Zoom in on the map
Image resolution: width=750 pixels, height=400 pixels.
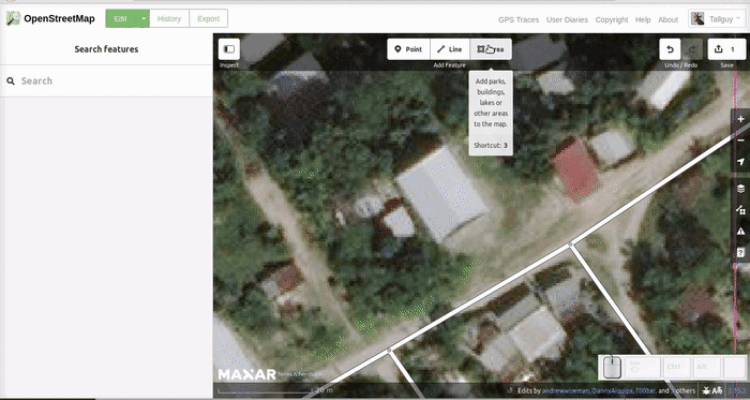tap(740, 119)
